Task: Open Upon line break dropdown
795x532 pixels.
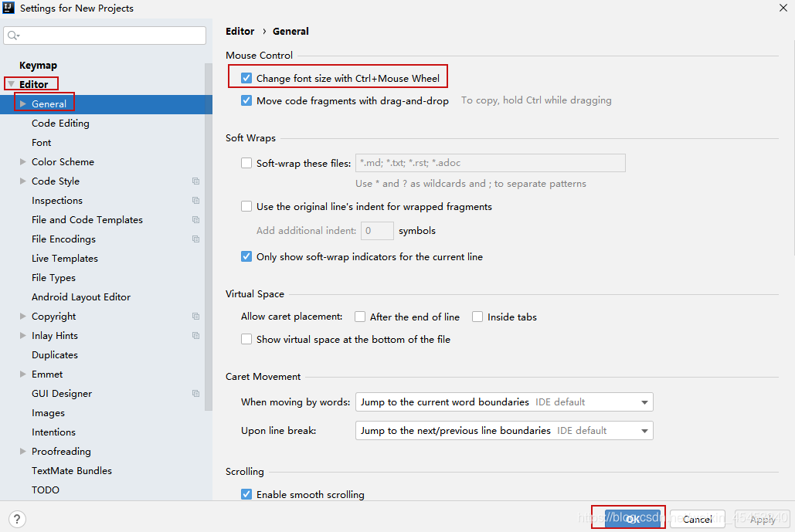Action: (504, 431)
